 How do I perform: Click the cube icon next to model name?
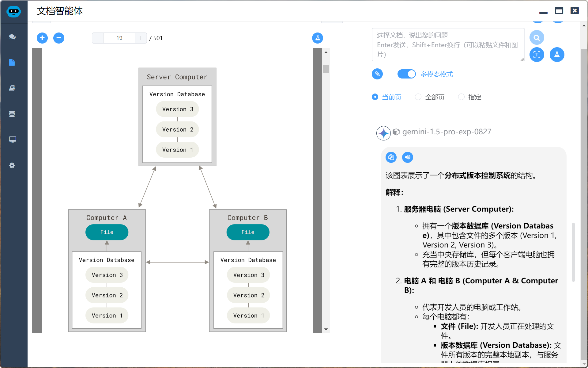(396, 132)
